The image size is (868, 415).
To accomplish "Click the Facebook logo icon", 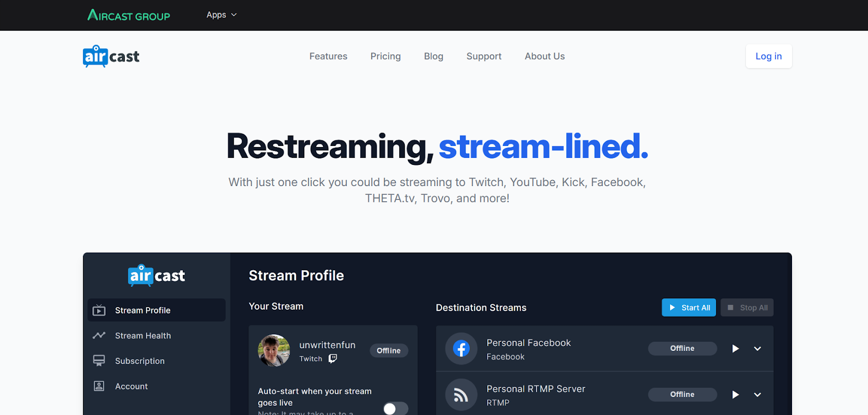I will tap(461, 348).
